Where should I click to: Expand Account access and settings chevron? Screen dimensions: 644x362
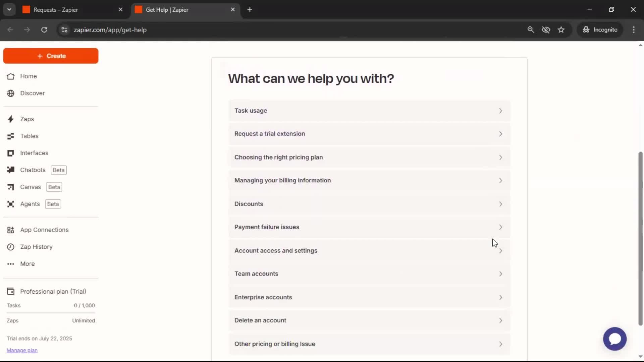coord(500,251)
